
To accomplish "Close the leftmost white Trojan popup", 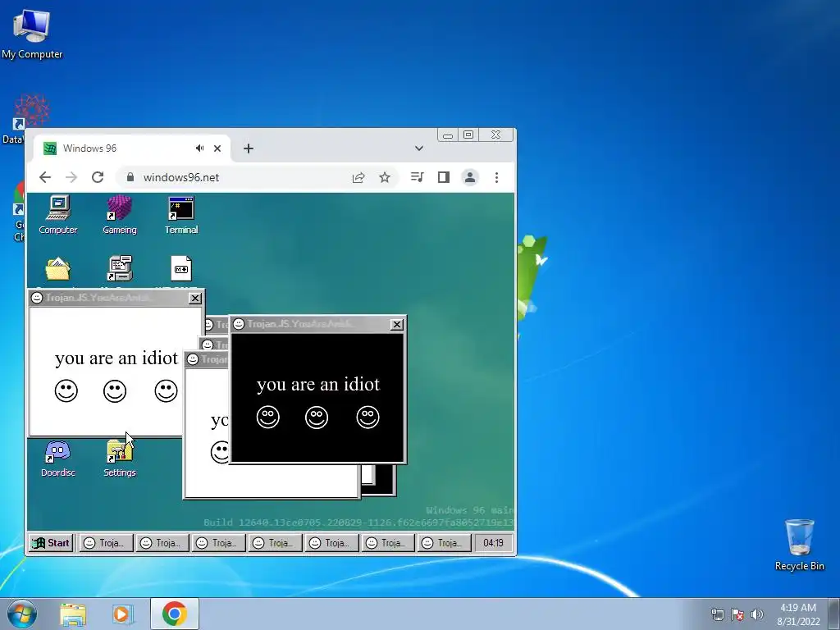I will click(x=195, y=298).
